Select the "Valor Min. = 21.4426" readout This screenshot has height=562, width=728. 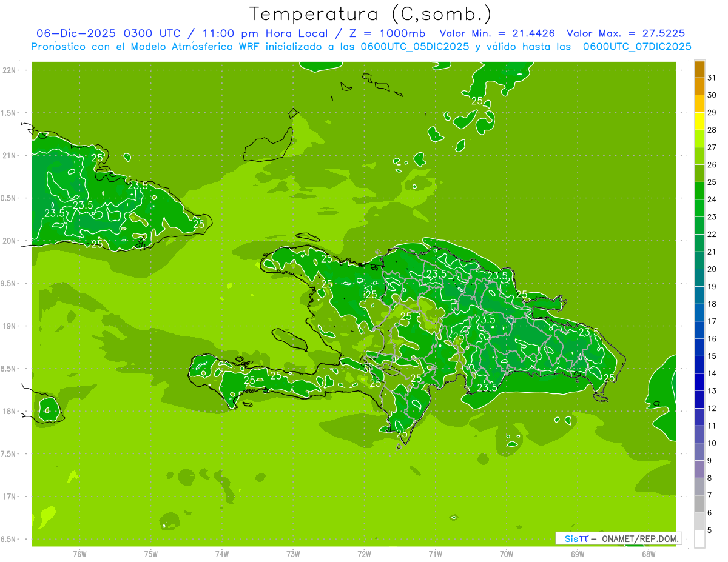coord(497,33)
